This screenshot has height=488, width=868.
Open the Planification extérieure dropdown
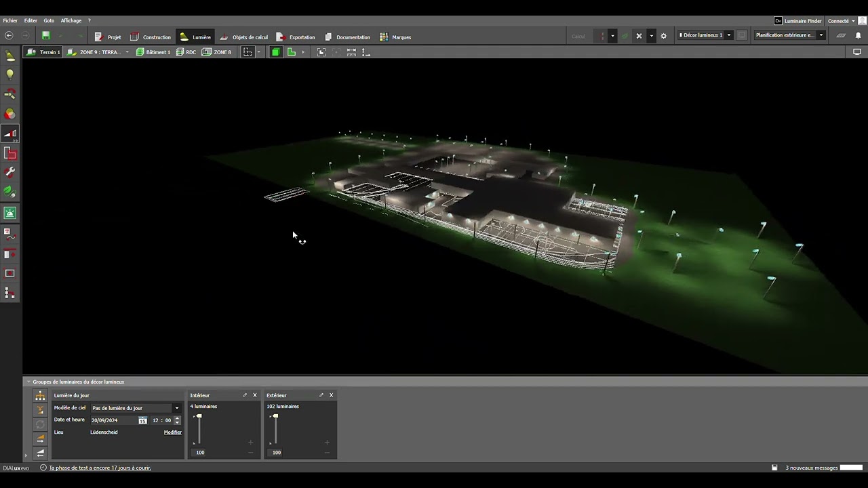coord(789,35)
